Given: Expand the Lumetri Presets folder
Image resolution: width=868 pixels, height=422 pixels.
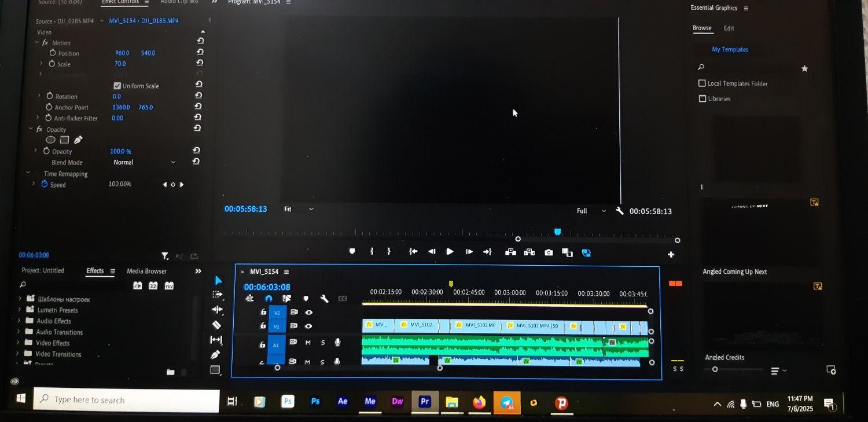Looking at the screenshot, I should (x=19, y=310).
